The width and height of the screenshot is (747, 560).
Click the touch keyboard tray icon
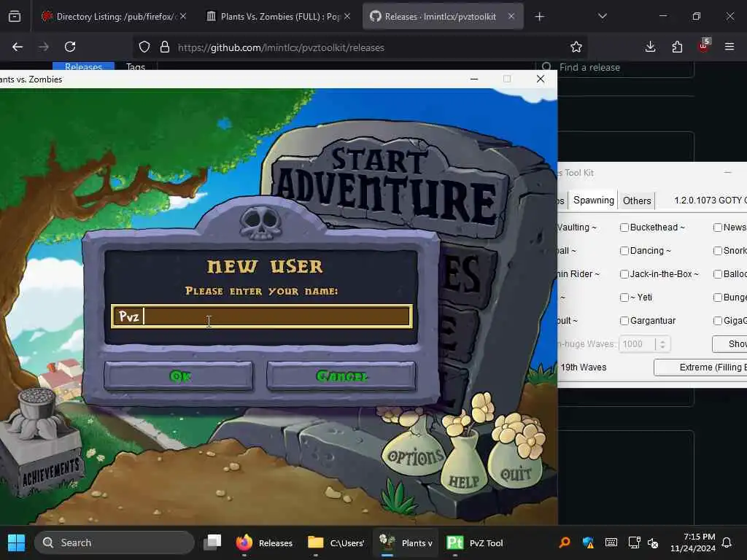611,542
